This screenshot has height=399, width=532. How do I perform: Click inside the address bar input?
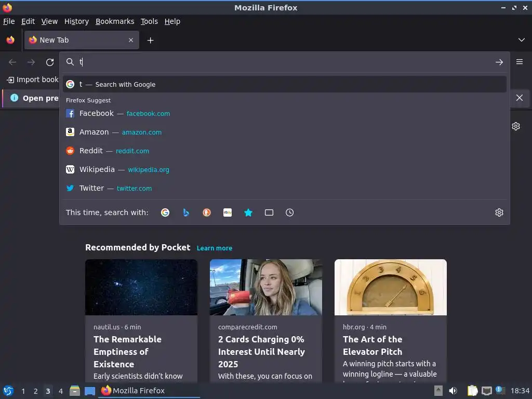[x=285, y=62]
